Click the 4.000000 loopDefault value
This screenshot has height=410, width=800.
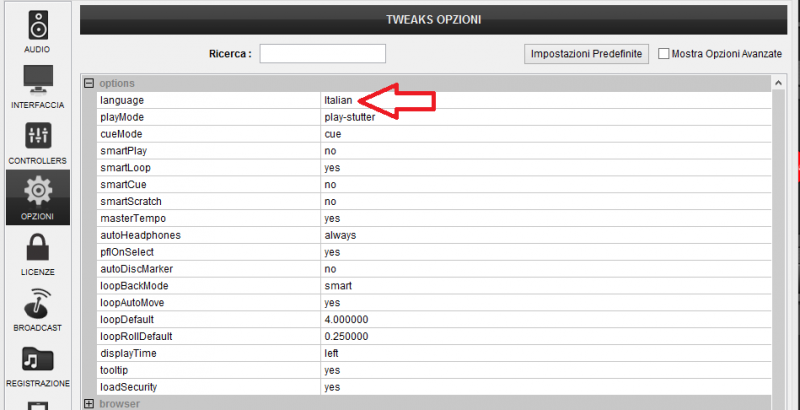(x=346, y=319)
